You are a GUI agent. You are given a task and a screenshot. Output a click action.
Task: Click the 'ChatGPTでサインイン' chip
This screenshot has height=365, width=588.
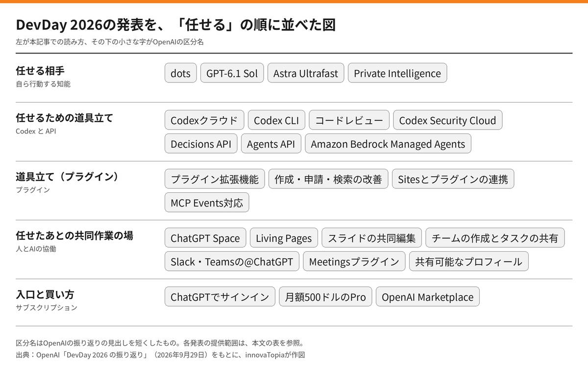point(220,297)
